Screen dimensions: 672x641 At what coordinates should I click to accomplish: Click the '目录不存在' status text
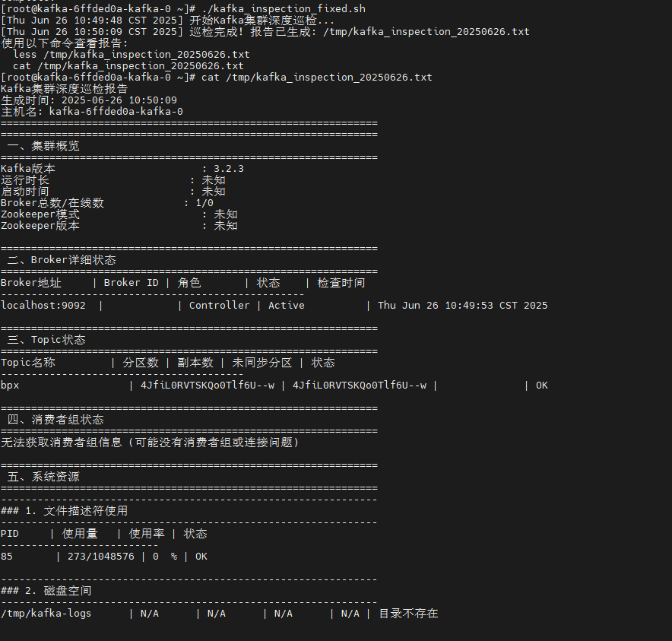pyautogui.click(x=408, y=613)
